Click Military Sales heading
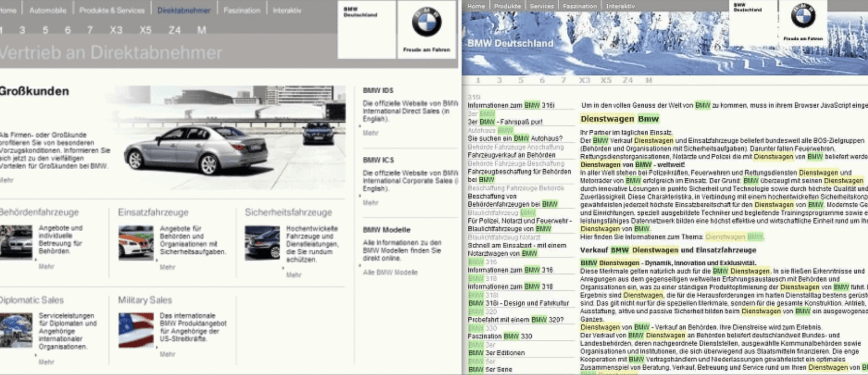This screenshot has height=375, width=868. 145,300
